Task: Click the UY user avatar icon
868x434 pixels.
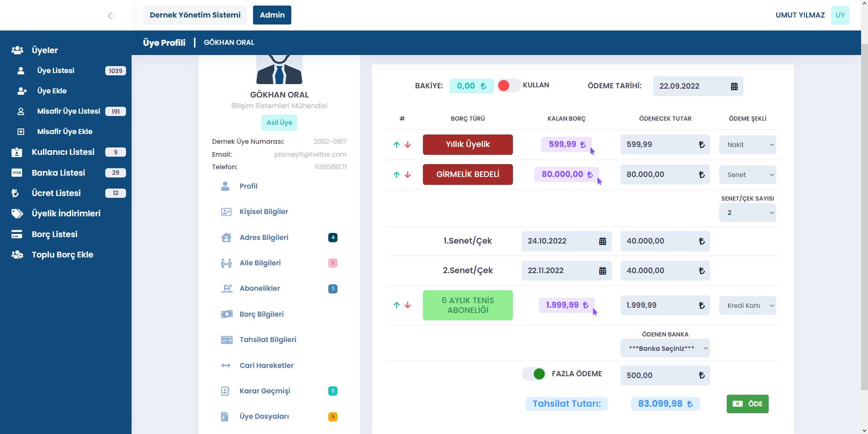Action: 840,15
